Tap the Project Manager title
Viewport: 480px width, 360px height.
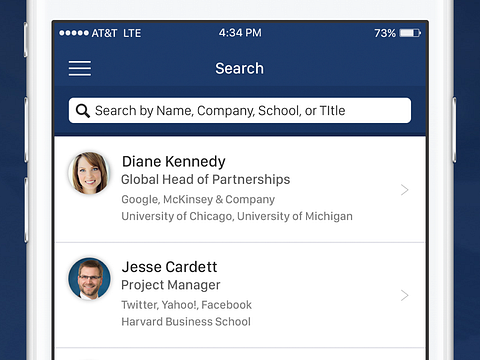coord(171,285)
